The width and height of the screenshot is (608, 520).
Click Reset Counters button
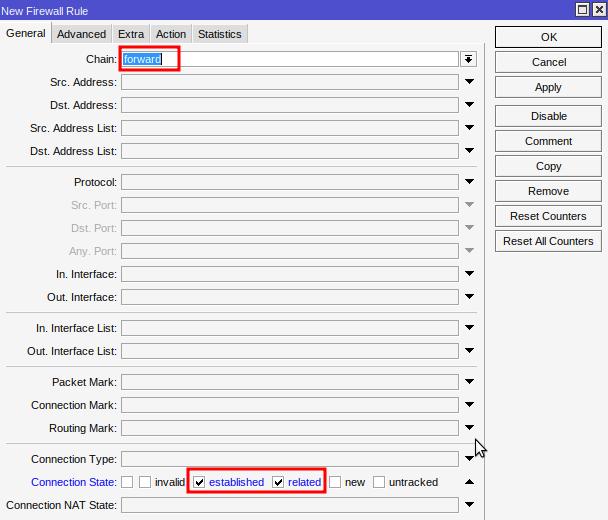(548, 216)
